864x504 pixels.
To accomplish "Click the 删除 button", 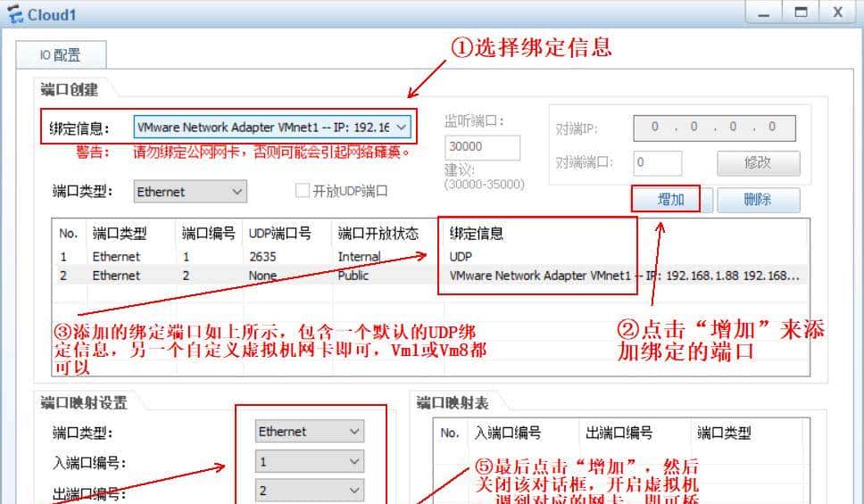I will [x=758, y=200].
